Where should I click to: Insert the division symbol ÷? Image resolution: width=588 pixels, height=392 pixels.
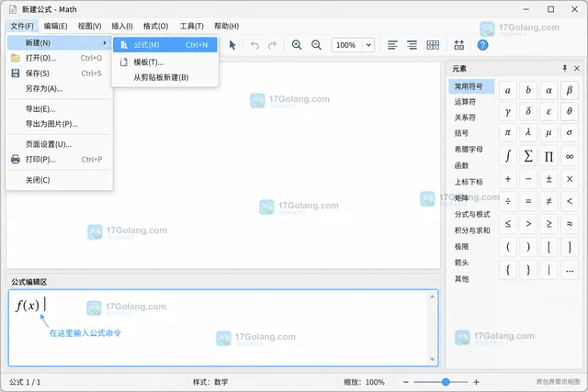(x=508, y=201)
